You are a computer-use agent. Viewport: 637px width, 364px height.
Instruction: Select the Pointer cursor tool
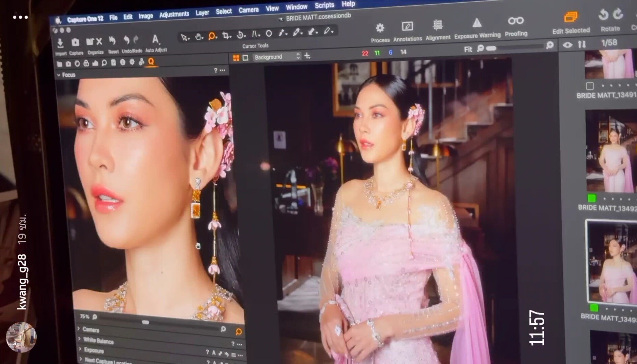(185, 37)
